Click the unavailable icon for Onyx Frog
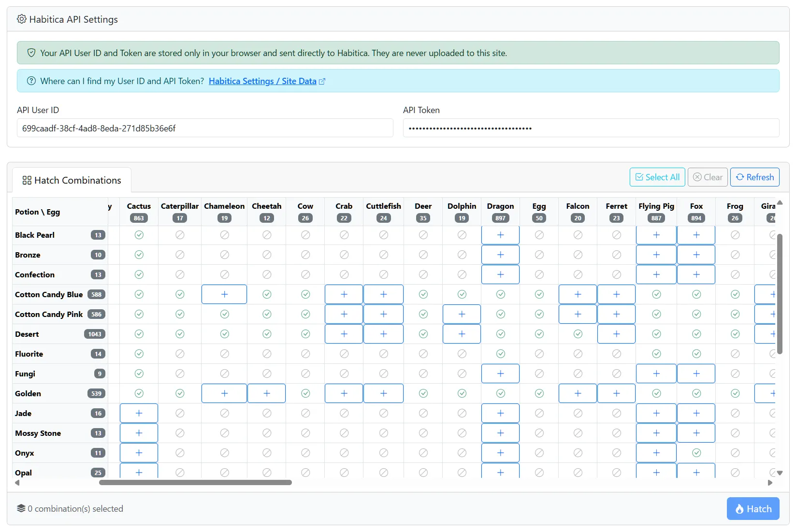 tap(735, 453)
